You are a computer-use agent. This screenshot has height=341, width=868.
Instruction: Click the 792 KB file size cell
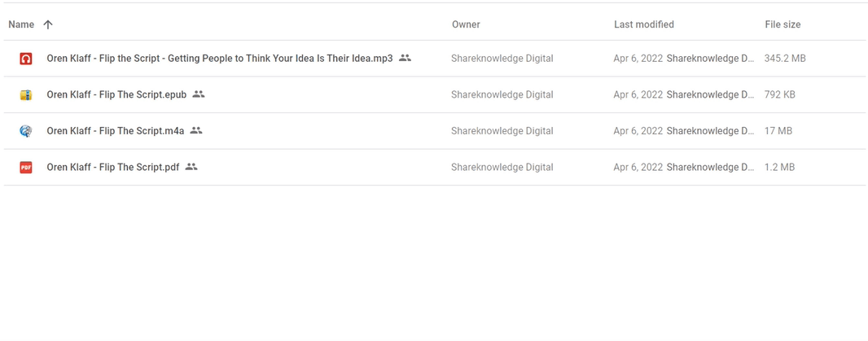pyautogui.click(x=779, y=94)
